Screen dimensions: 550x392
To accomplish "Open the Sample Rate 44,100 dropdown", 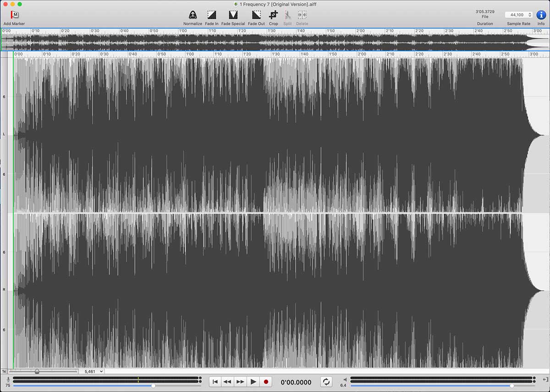I will click(x=519, y=15).
